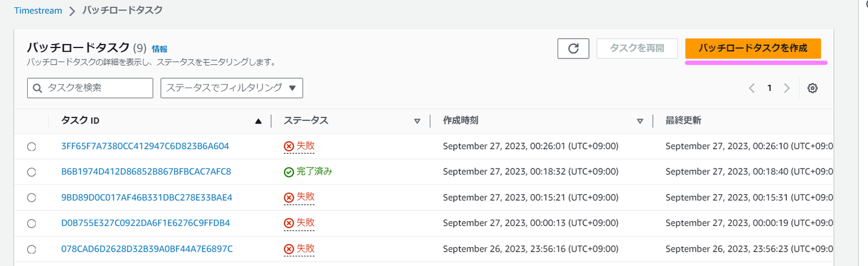Viewport: 868px width, 266px height.
Task: Open 情報 info link
Action: [x=160, y=49]
